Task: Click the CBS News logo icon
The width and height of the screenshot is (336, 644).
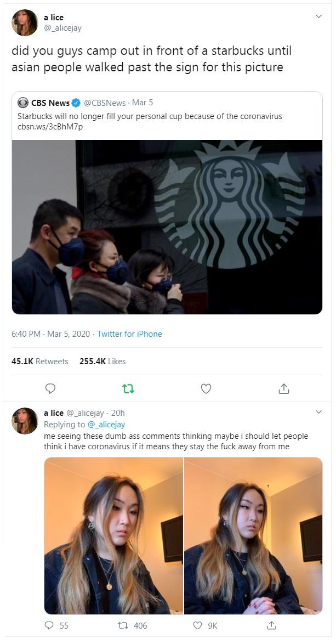Action: coord(23,103)
